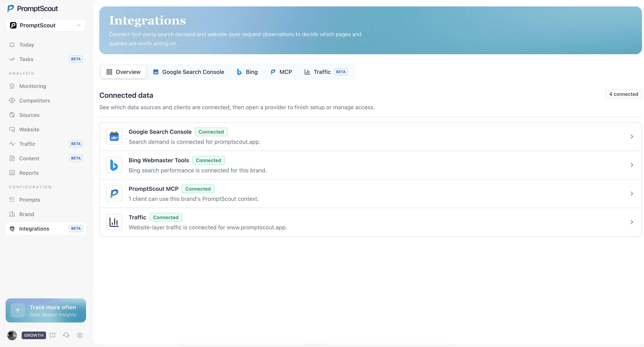Click the Sources globe icon

click(12, 115)
